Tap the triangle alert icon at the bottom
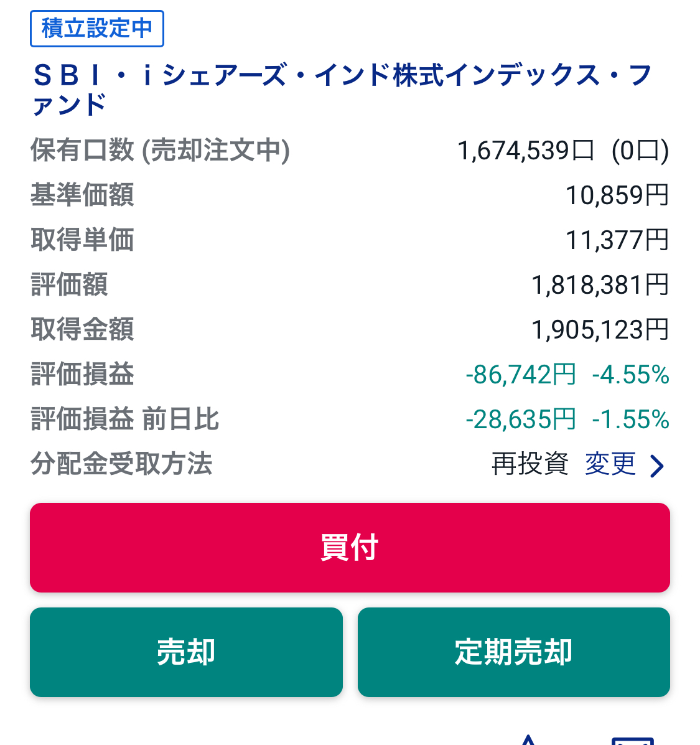The height and width of the screenshot is (745, 700). (528, 740)
